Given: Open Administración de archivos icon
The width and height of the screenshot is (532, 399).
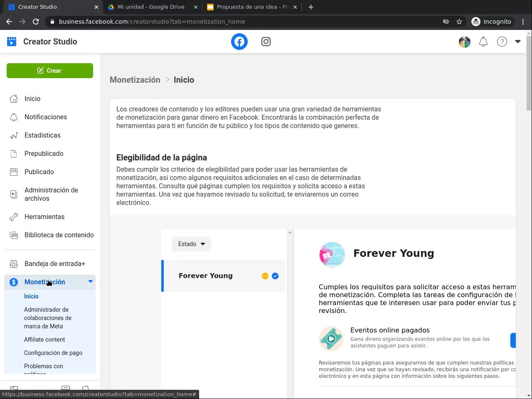Looking at the screenshot, I should 14,194.
